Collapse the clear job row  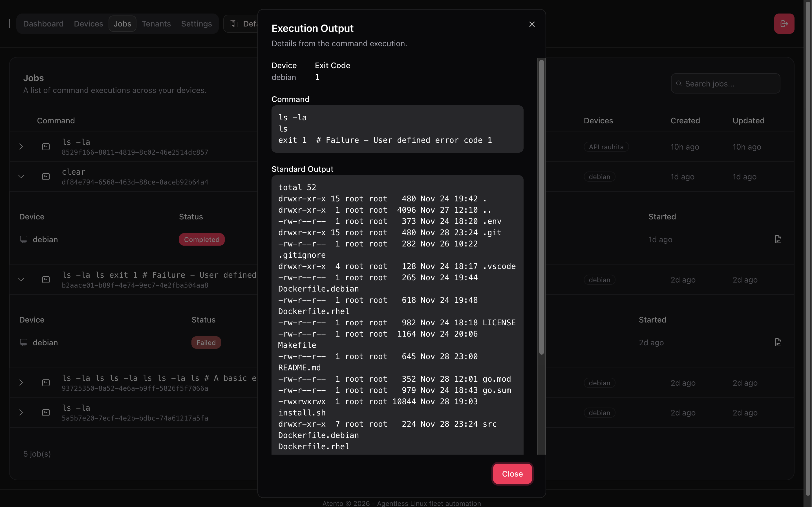pos(21,177)
